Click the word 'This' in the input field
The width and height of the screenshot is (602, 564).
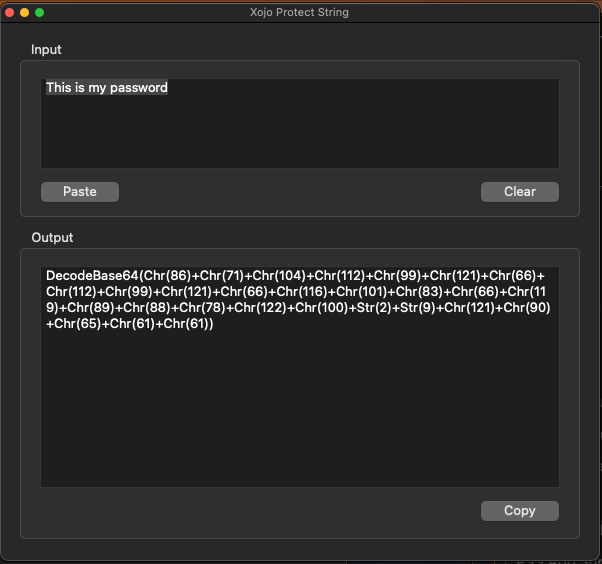click(59, 88)
